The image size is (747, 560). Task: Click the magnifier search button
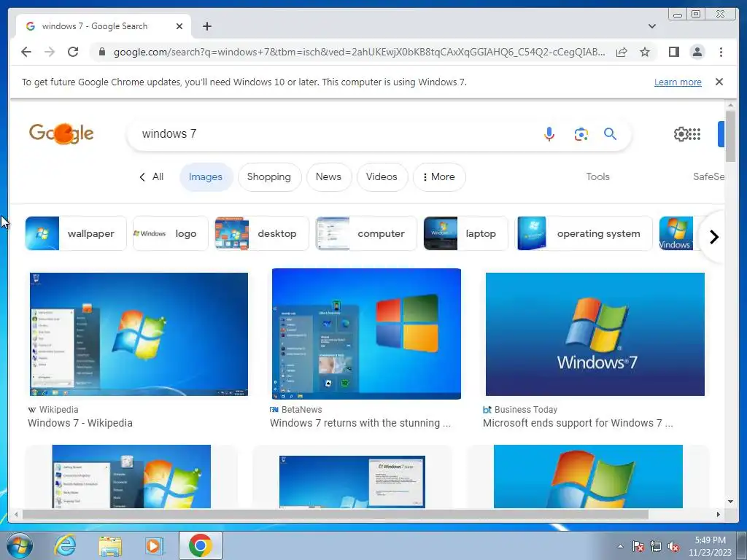tap(611, 134)
